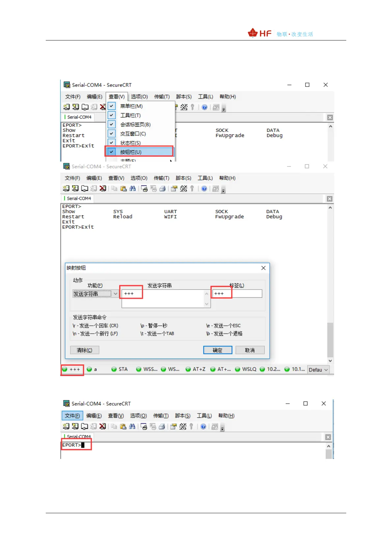Click red Disconnect icon in the 映射按钮 dialog window toolbar

point(103,189)
